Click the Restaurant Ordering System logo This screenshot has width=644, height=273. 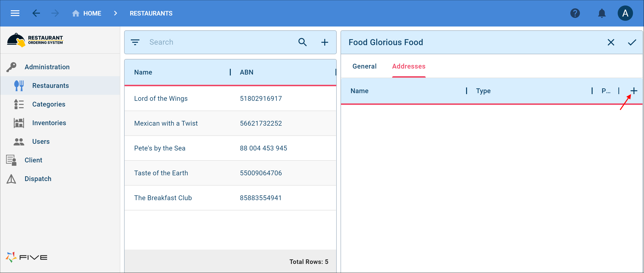pos(35,40)
